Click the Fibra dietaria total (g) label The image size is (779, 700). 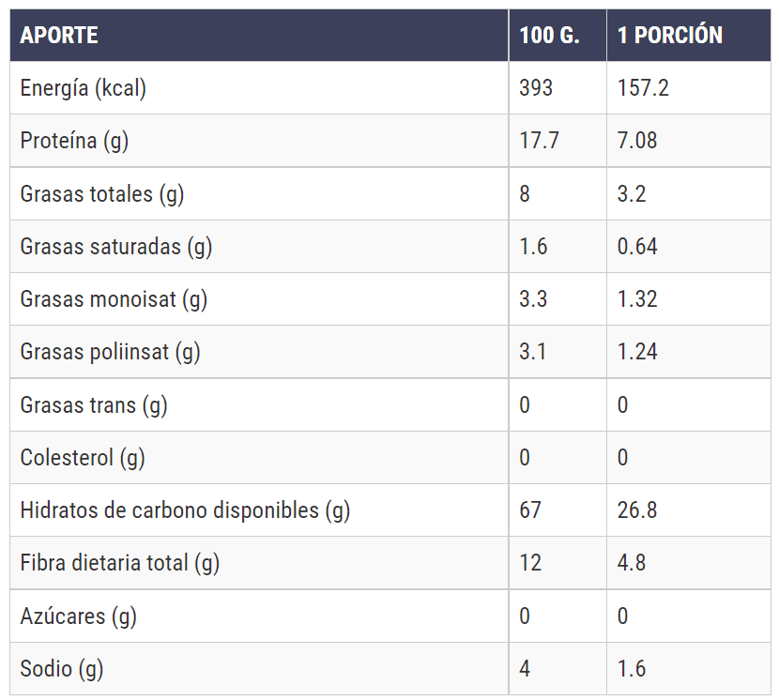(x=119, y=563)
